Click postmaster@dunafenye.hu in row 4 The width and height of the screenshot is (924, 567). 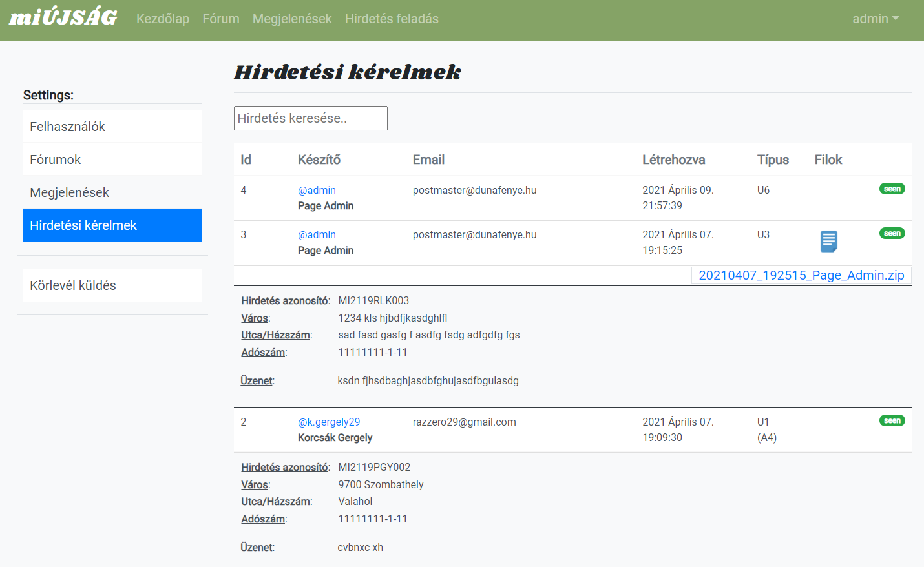pyautogui.click(x=475, y=190)
